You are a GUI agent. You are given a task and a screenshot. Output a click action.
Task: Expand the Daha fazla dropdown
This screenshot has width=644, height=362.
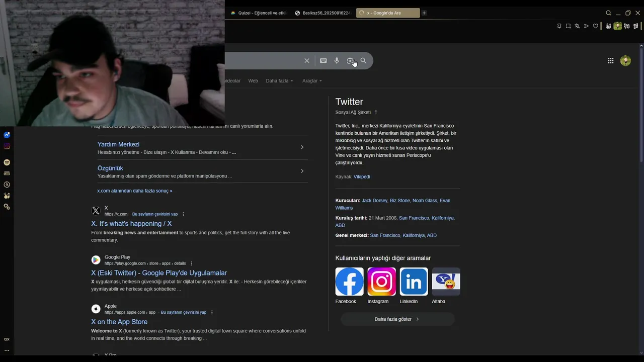(279, 81)
